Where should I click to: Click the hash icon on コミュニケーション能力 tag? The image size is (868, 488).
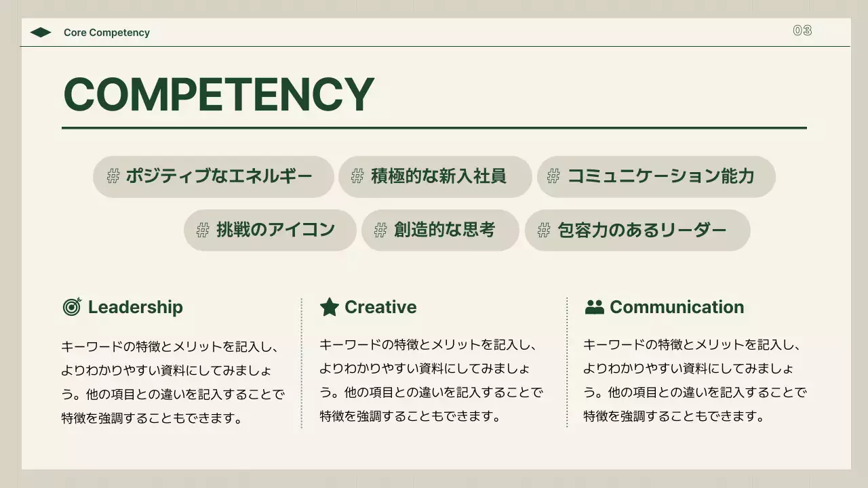(x=553, y=176)
